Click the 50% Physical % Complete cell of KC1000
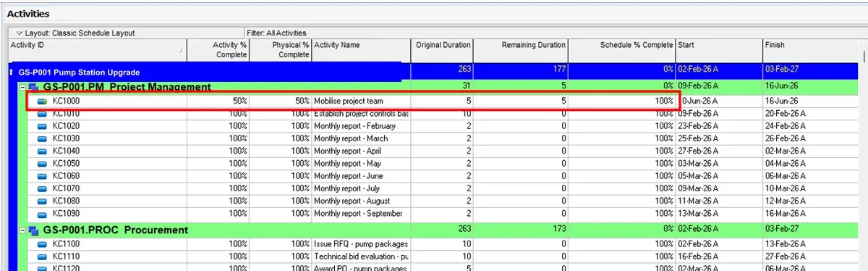The height and width of the screenshot is (271, 868). pos(281,101)
